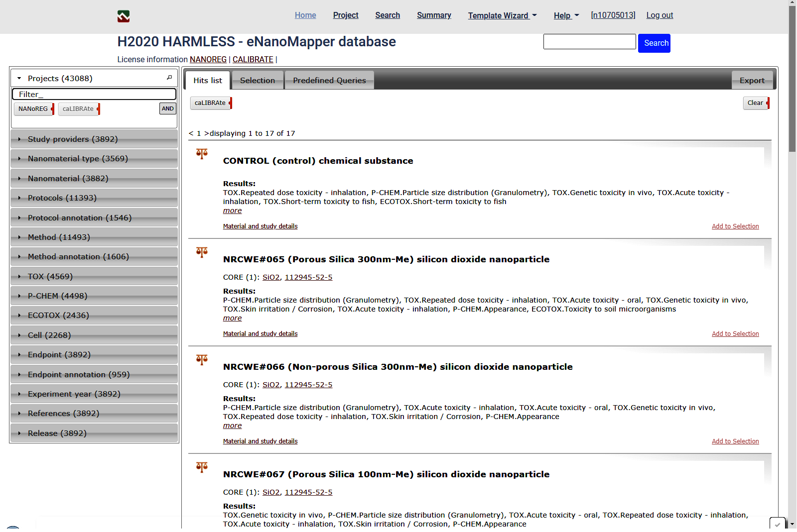Click balance scale icon beside CONTROL substance
Viewport: 797px width, 532px height.
(202, 154)
